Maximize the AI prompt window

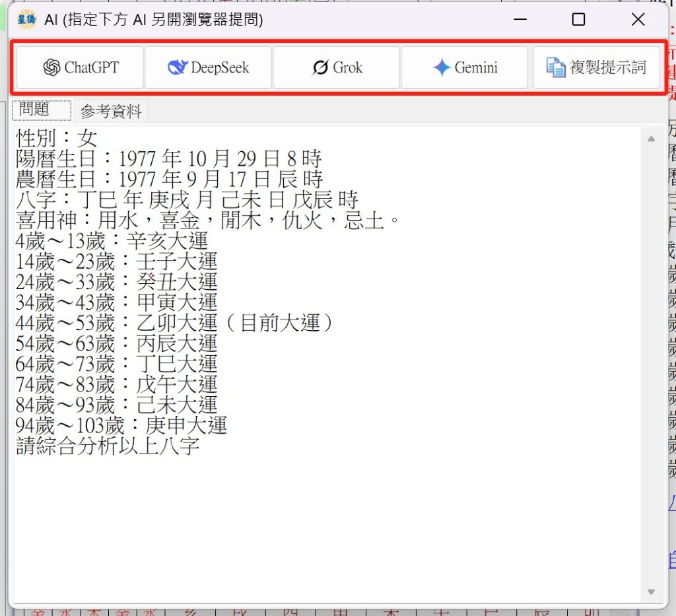[x=578, y=20]
